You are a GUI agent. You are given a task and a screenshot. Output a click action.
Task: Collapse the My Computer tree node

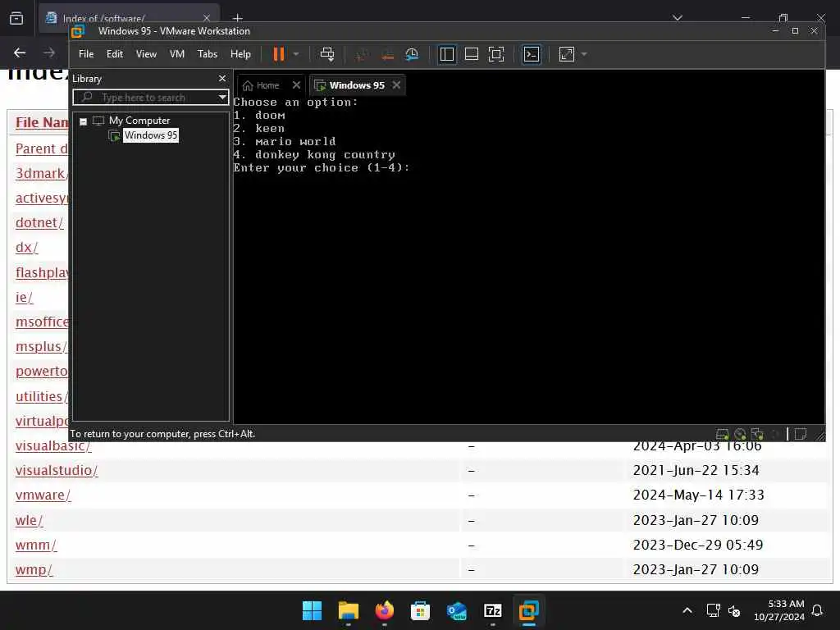pyautogui.click(x=83, y=121)
